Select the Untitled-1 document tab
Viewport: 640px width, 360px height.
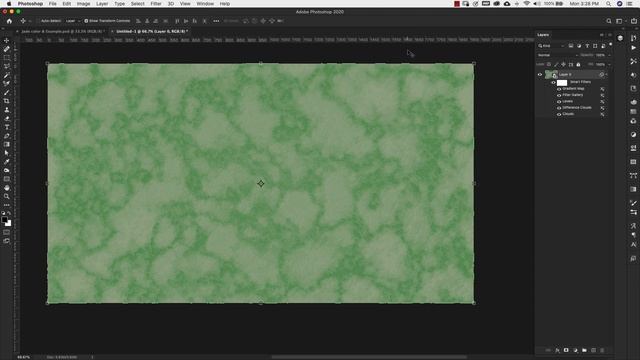[152, 31]
